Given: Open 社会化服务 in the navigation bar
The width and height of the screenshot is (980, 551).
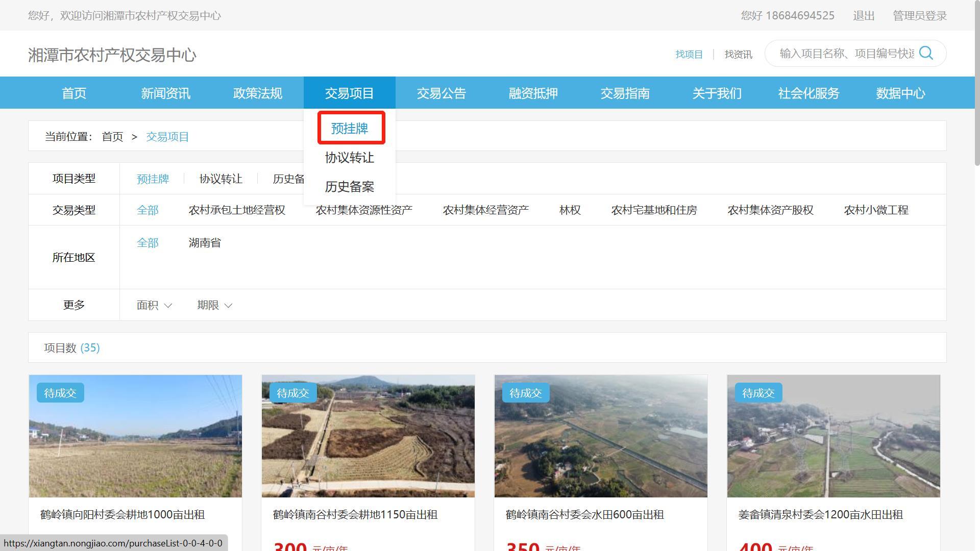Looking at the screenshot, I should pyautogui.click(x=809, y=93).
